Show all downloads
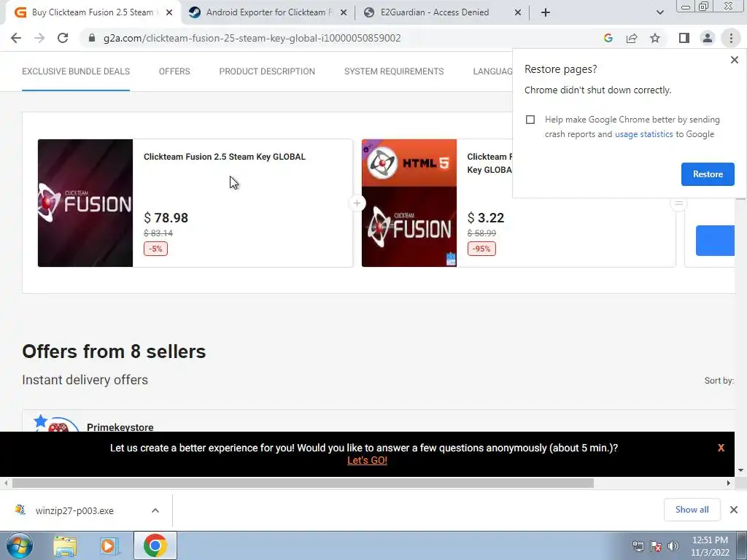747x560 pixels. 692,510
